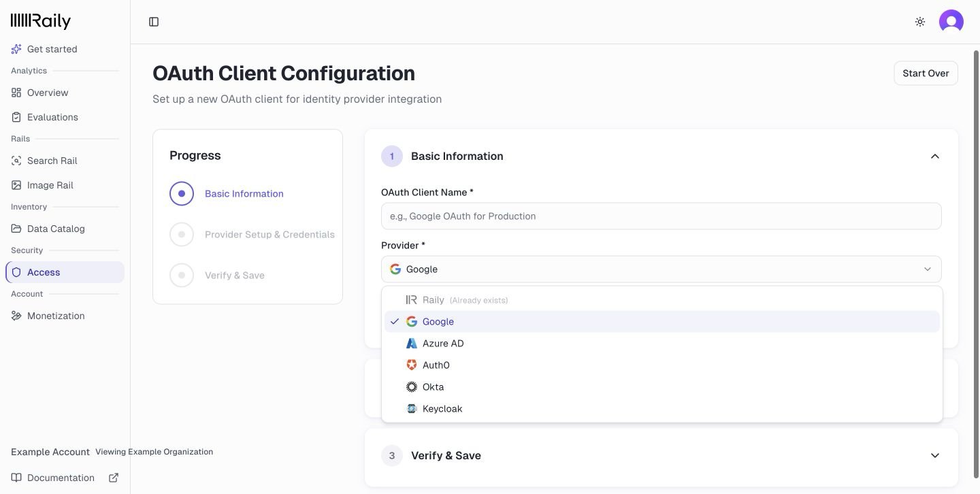980x494 pixels.
Task: Click the Overview dashboard icon
Action: [16, 93]
